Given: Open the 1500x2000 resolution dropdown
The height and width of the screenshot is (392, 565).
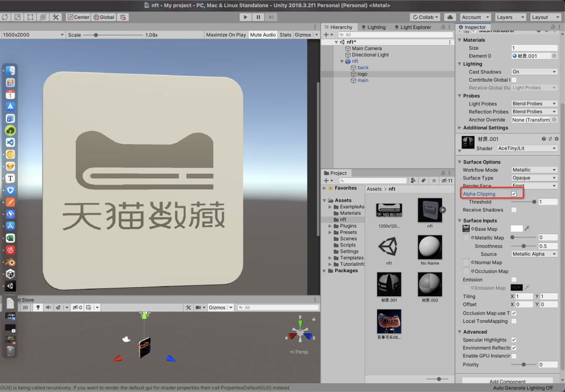Looking at the screenshot, I should point(33,35).
